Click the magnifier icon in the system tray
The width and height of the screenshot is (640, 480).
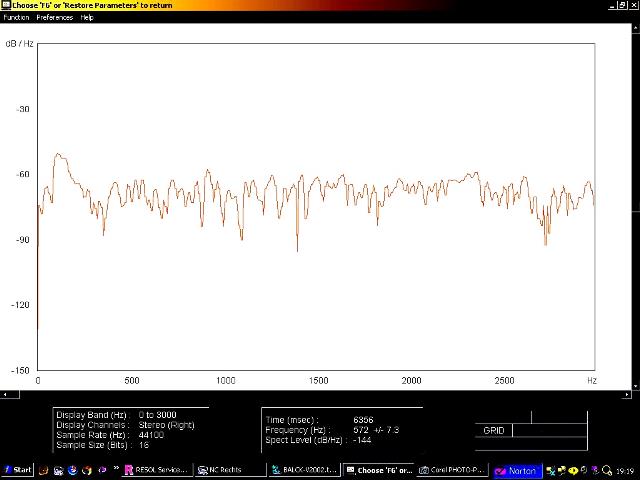[607, 471]
